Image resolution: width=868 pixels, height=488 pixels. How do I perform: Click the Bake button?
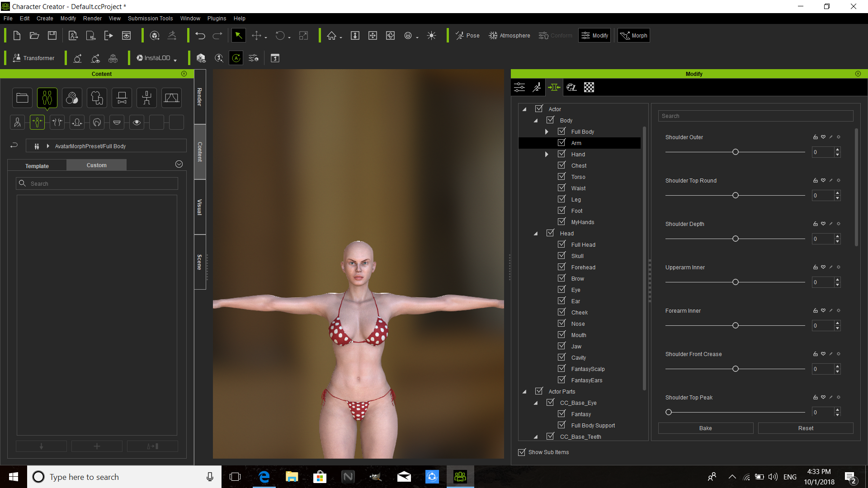tap(705, 428)
